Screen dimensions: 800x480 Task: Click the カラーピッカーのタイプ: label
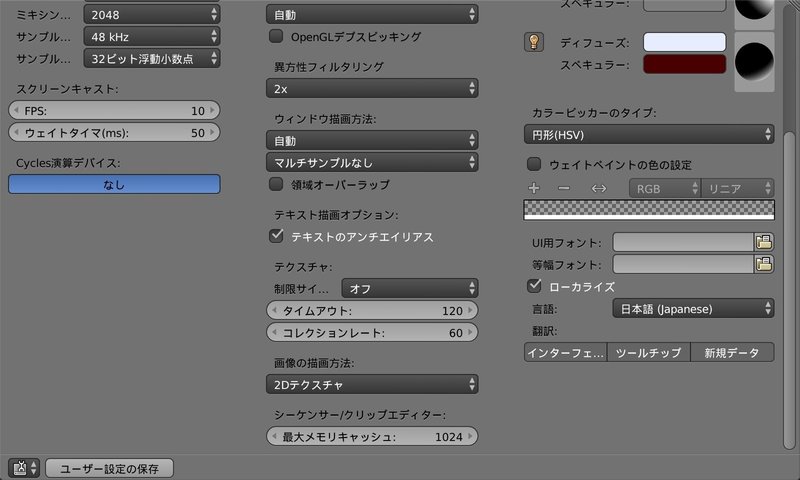coord(594,112)
